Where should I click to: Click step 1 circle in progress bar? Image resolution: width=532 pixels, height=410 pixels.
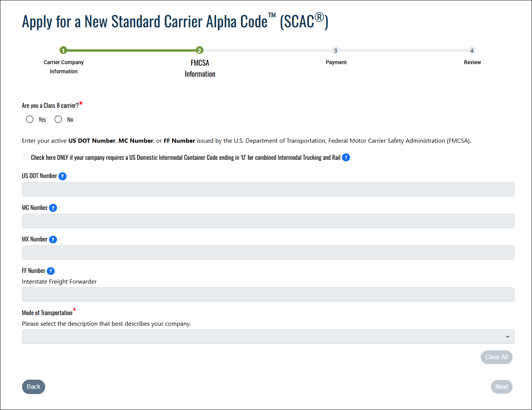(x=63, y=50)
